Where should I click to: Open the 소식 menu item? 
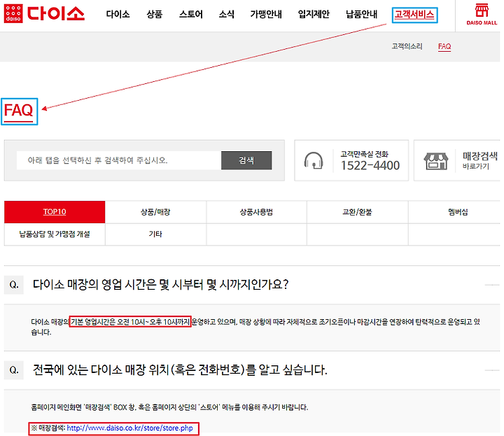click(x=227, y=15)
